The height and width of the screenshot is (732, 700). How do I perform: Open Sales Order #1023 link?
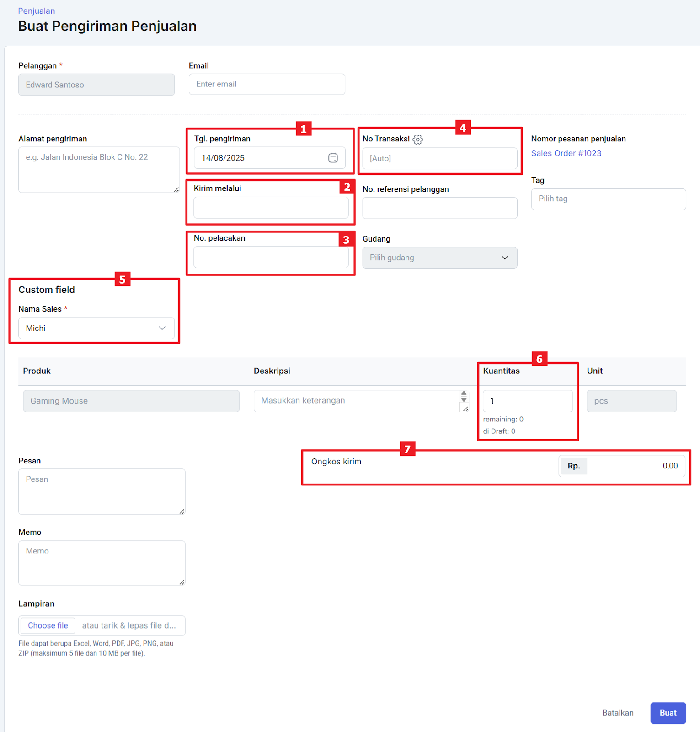click(566, 153)
